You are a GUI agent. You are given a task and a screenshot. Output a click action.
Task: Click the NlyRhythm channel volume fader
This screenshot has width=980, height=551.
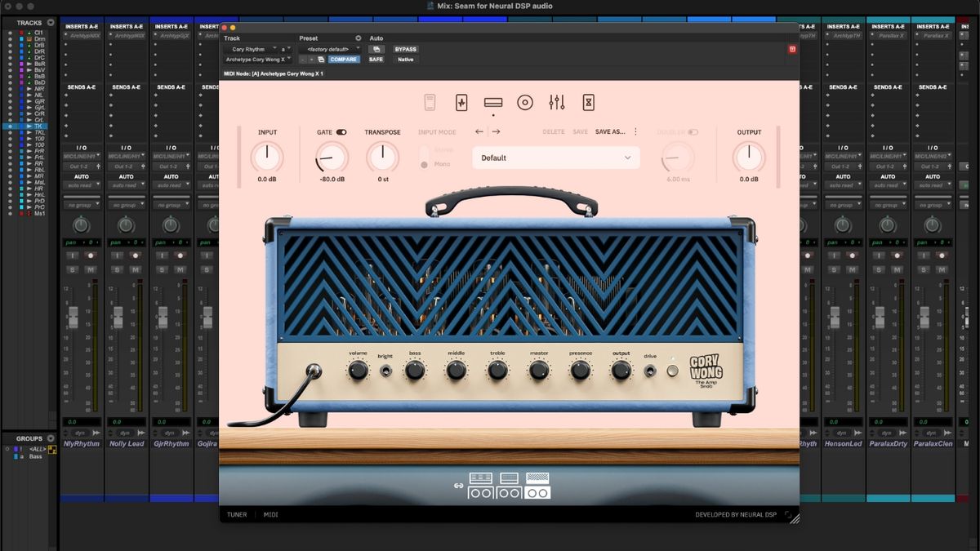point(73,317)
